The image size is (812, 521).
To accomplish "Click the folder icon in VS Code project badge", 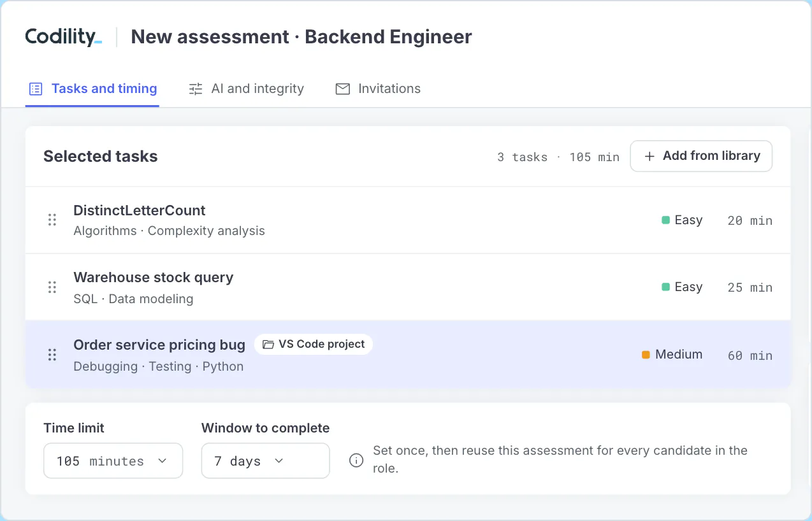I will coord(268,345).
